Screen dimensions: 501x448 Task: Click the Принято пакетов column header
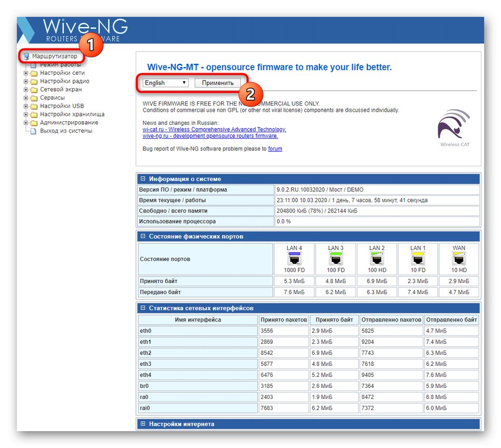(284, 319)
